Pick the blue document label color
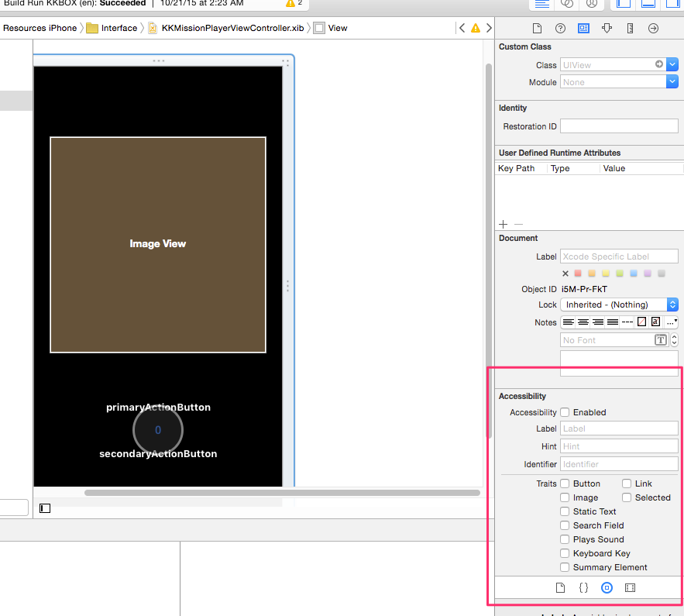Screen dimensions: 684x616 click(x=634, y=274)
